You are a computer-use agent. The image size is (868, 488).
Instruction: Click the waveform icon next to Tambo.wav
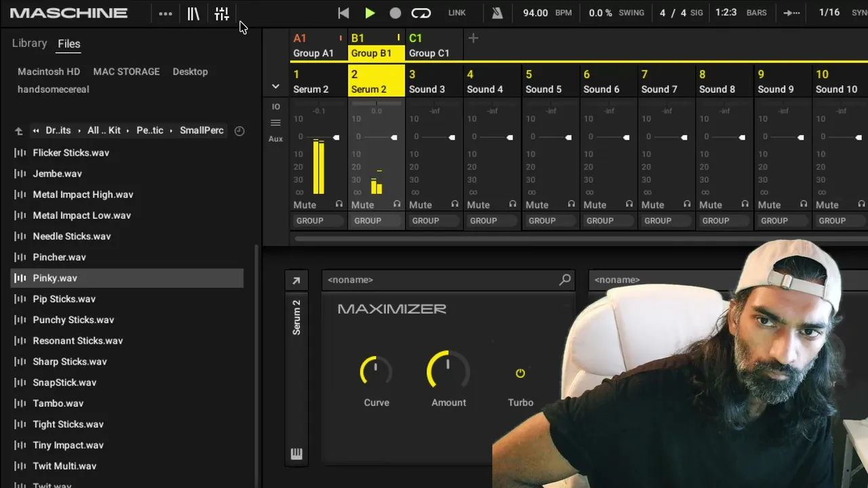[x=20, y=403]
